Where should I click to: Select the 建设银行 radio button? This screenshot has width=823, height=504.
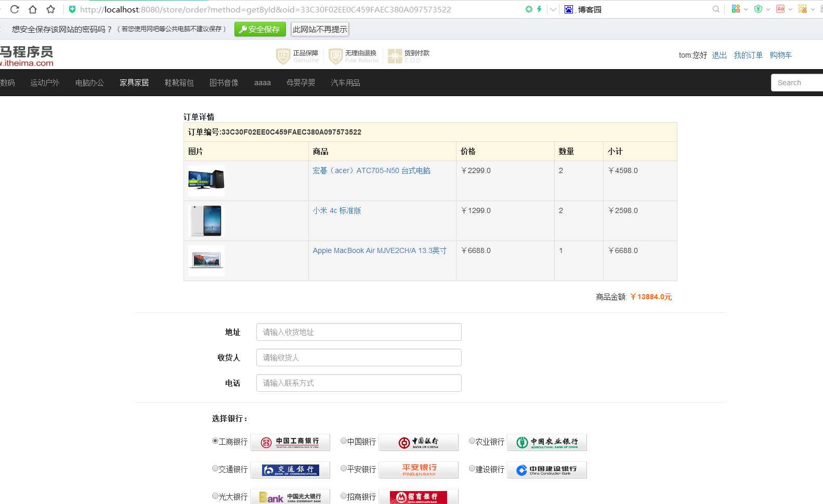click(x=472, y=468)
